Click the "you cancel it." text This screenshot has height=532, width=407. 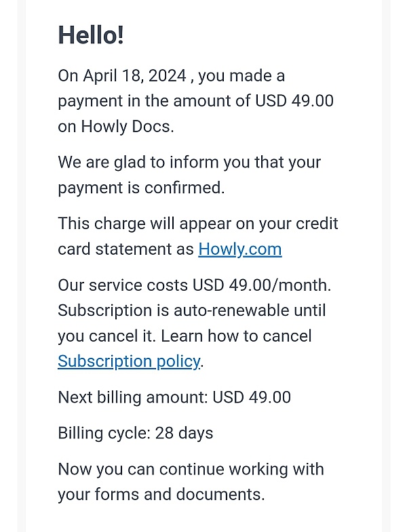[106, 337]
